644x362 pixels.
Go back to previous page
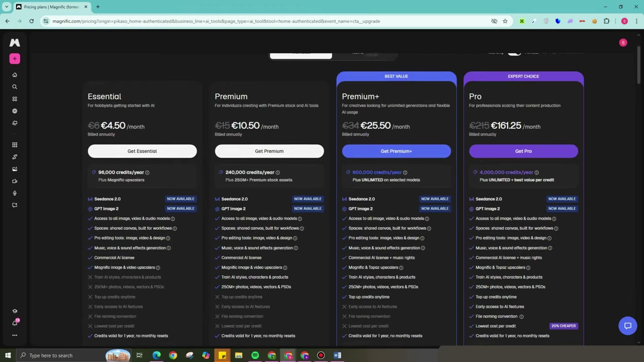pos(7,21)
